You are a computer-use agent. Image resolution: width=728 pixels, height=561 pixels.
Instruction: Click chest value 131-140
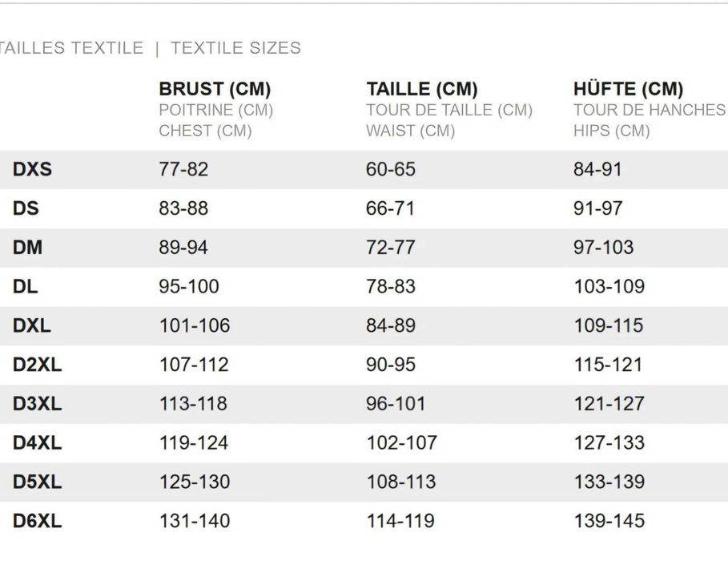[195, 521]
